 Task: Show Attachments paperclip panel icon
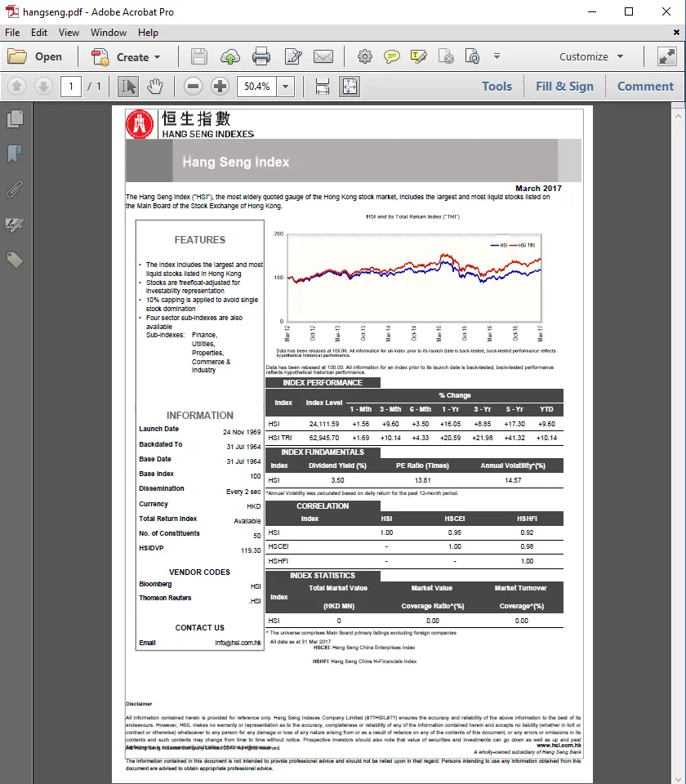tap(15, 189)
